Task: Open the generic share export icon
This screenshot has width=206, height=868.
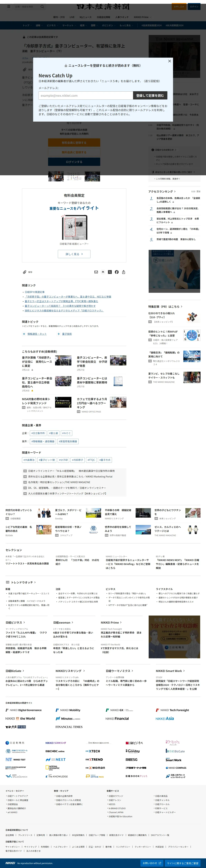Action: 124,272
